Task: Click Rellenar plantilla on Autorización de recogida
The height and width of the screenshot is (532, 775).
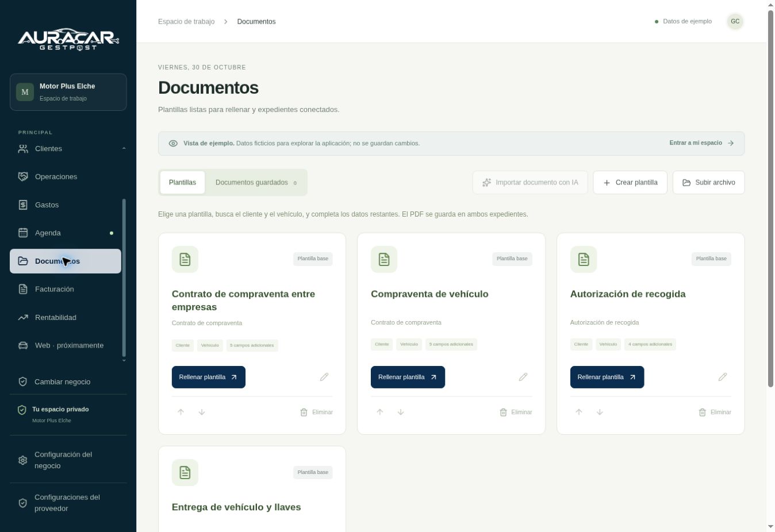Action: [x=607, y=377]
